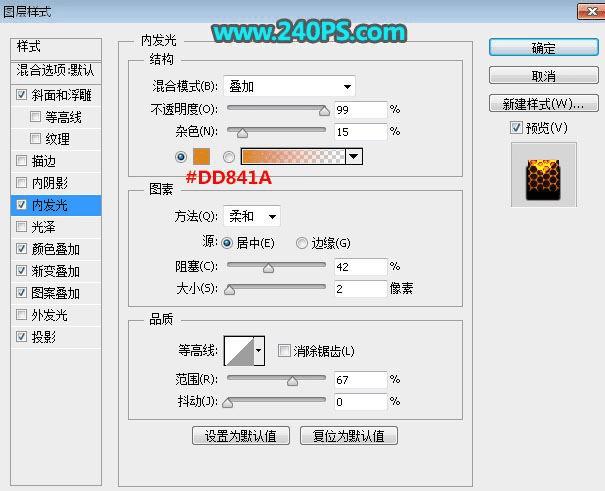Click the 杂色 slider handle
Screen dimensions: 605x491
pos(242,133)
